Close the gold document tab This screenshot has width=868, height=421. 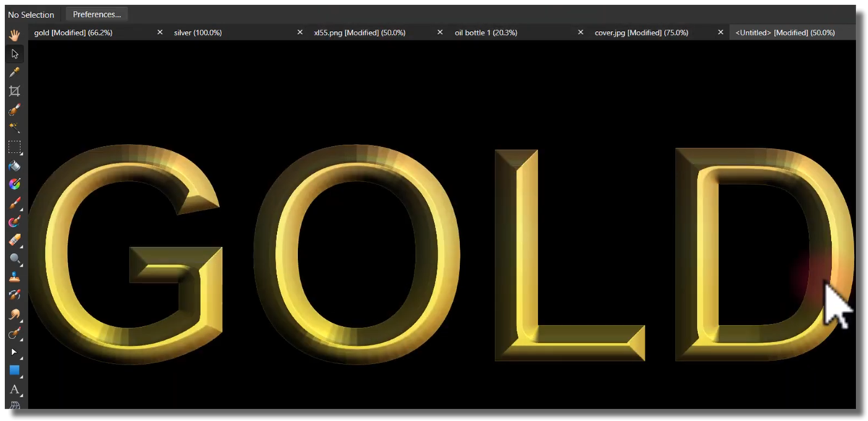pyautogui.click(x=160, y=33)
